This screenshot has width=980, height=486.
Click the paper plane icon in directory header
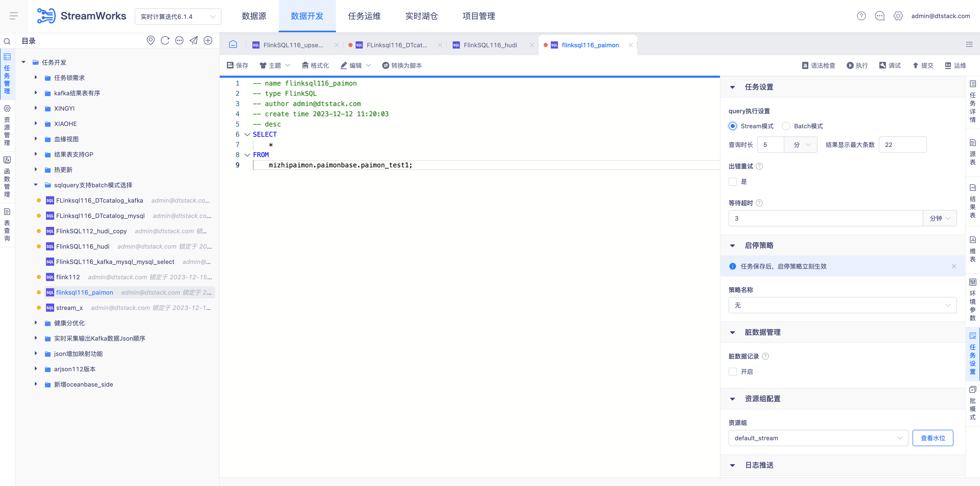point(194,40)
